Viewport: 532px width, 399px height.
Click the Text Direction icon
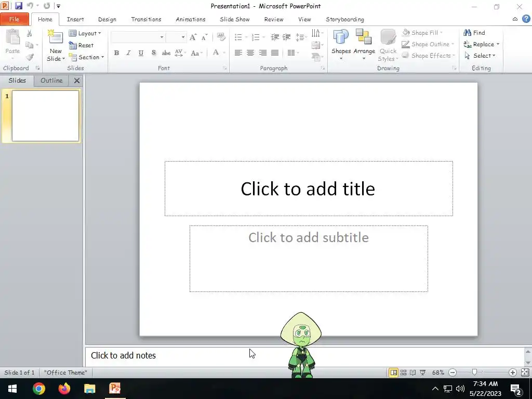[316, 33]
